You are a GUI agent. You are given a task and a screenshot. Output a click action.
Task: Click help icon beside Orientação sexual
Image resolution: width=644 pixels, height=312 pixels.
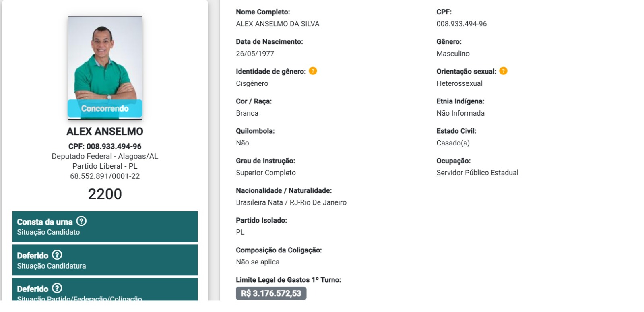(503, 71)
